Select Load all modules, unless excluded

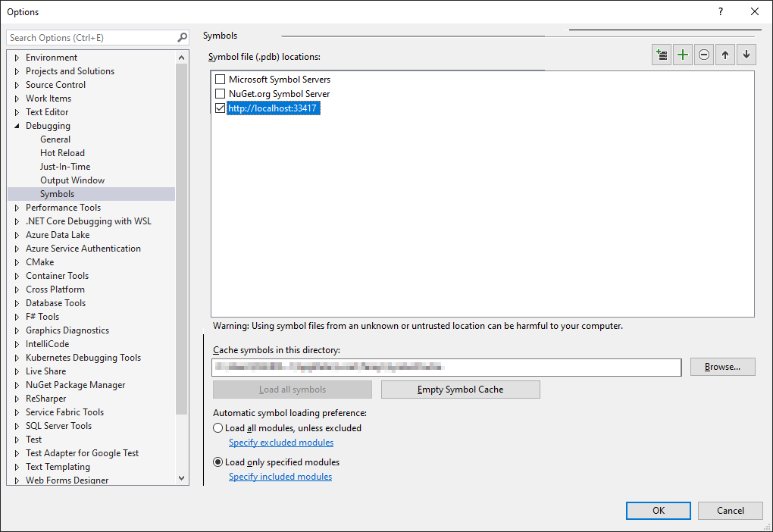coord(218,428)
